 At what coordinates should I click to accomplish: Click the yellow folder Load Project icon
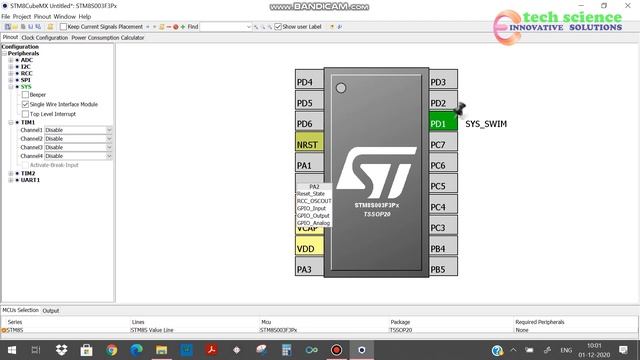tap(15, 27)
